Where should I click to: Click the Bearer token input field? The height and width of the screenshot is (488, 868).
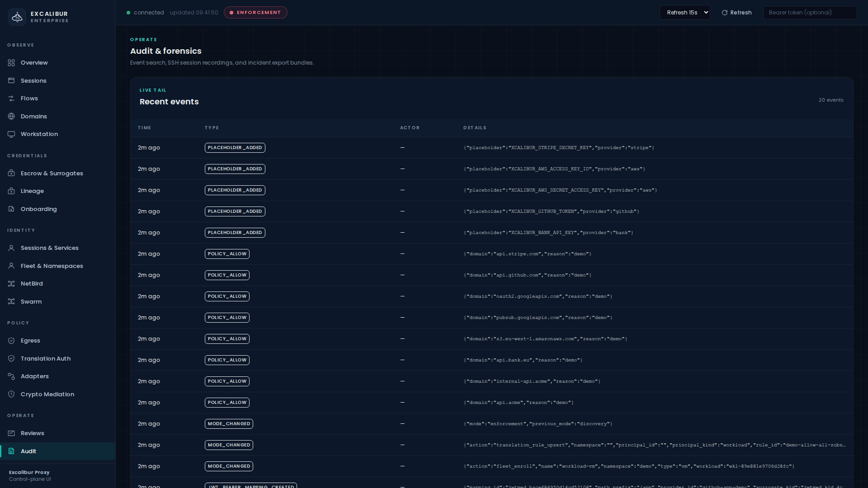(809, 13)
